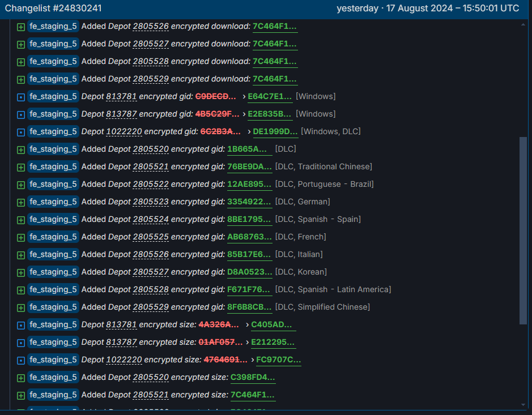Open gid hash 76BE9DA... Traditional Chinese depot
This screenshot has width=532, height=415.
click(249, 167)
